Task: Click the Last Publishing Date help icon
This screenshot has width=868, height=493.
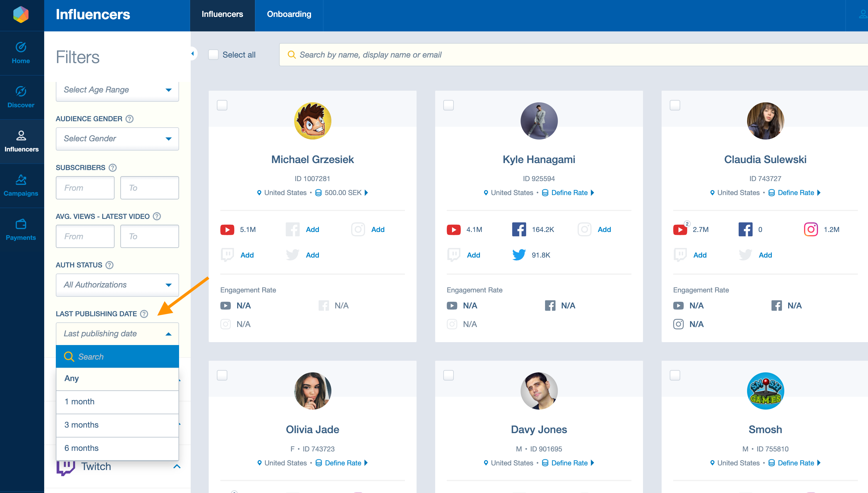Action: coord(144,314)
